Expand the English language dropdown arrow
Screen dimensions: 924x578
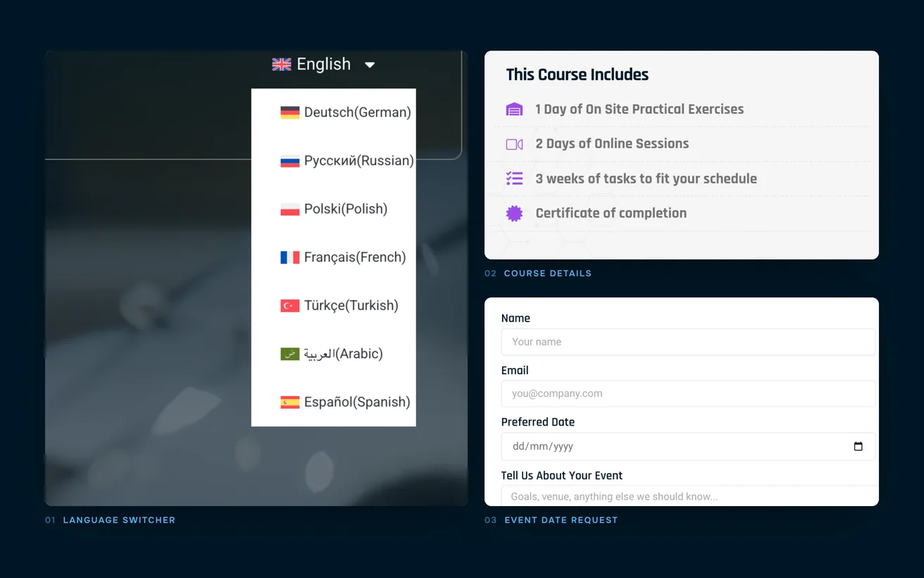click(370, 65)
